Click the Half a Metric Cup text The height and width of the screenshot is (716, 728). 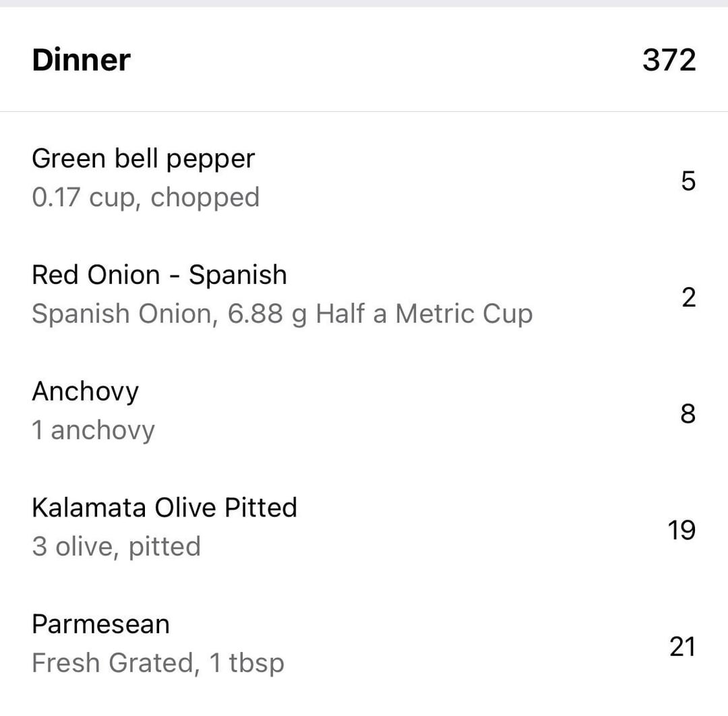click(x=425, y=314)
